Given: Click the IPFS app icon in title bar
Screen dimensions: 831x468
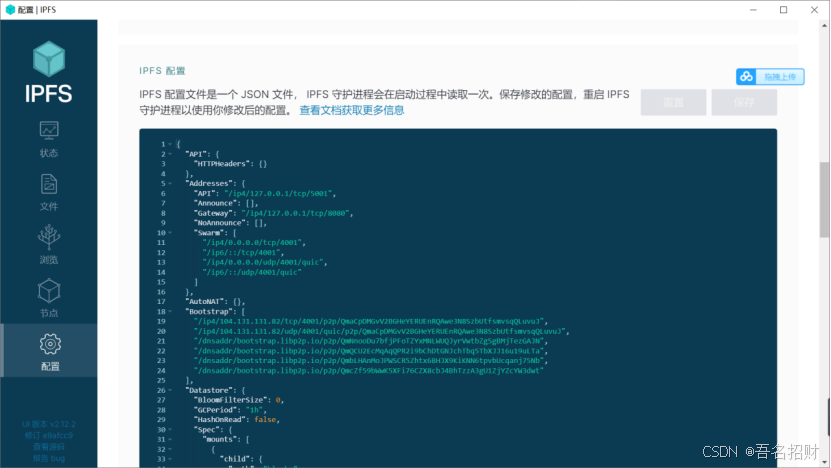Looking at the screenshot, I should pyautogui.click(x=10, y=10).
